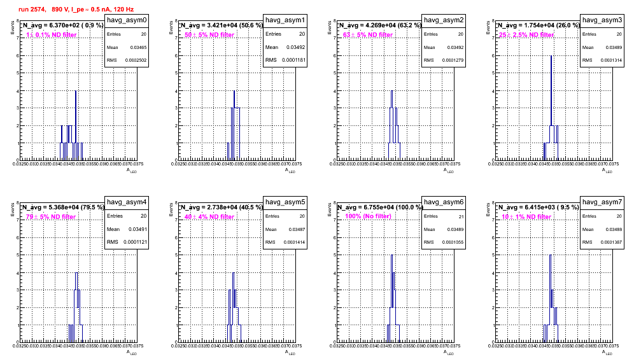Click the "1 ± 0.1% ND filter" annotation
This screenshot has height=364, width=634.
(x=52, y=35)
